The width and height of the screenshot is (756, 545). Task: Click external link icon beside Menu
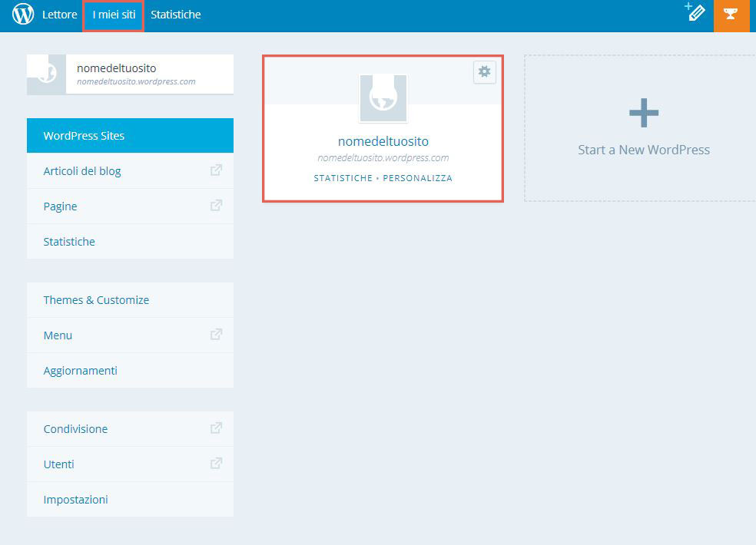click(216, 335)
